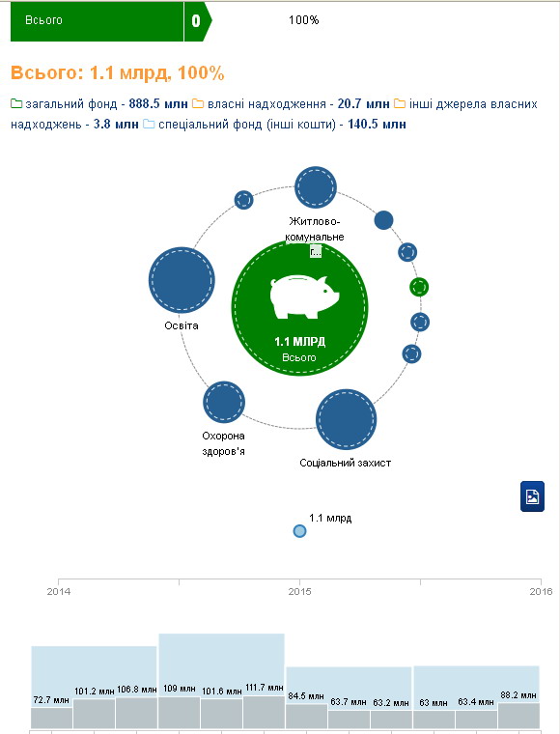560x734 pixels.
Task: Click the 2014 label on timeline axis
Action: coord(59,591)
